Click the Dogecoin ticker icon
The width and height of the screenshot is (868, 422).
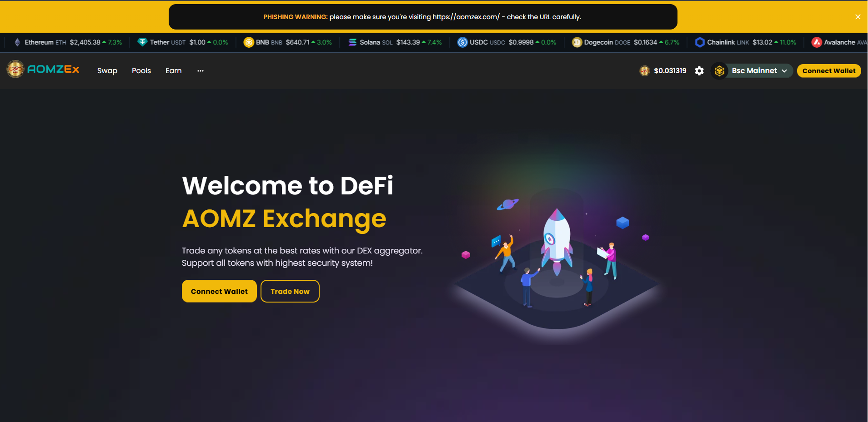coord(577,42)
